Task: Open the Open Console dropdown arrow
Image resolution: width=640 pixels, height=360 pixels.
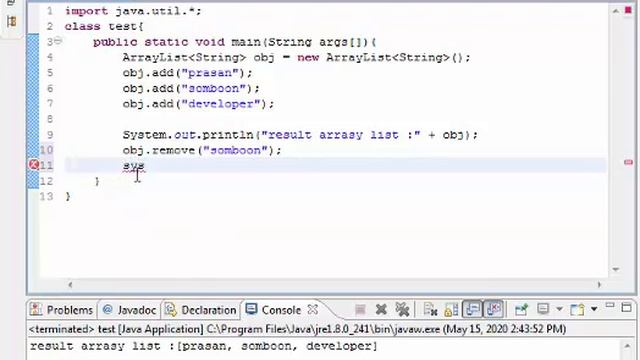Action: [594, 309]
